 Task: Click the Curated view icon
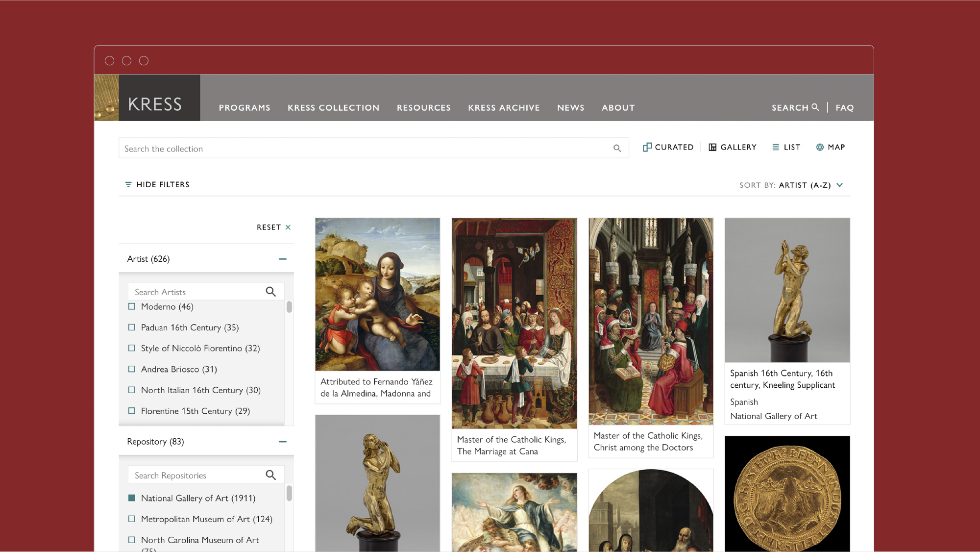(647, 147)
